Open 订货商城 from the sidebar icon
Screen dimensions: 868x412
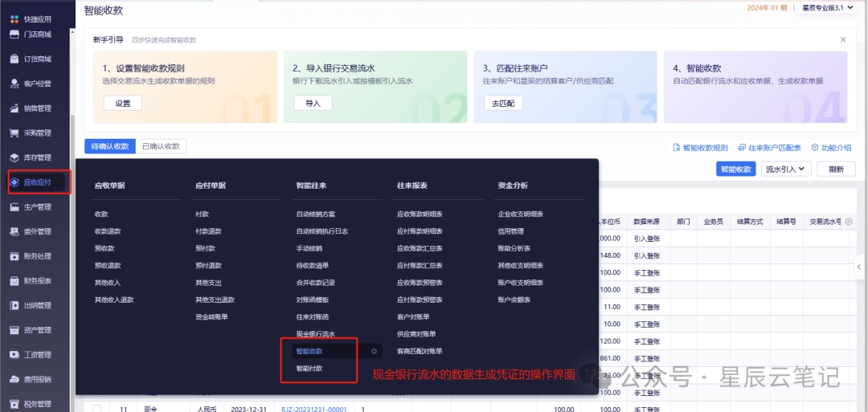14,59
